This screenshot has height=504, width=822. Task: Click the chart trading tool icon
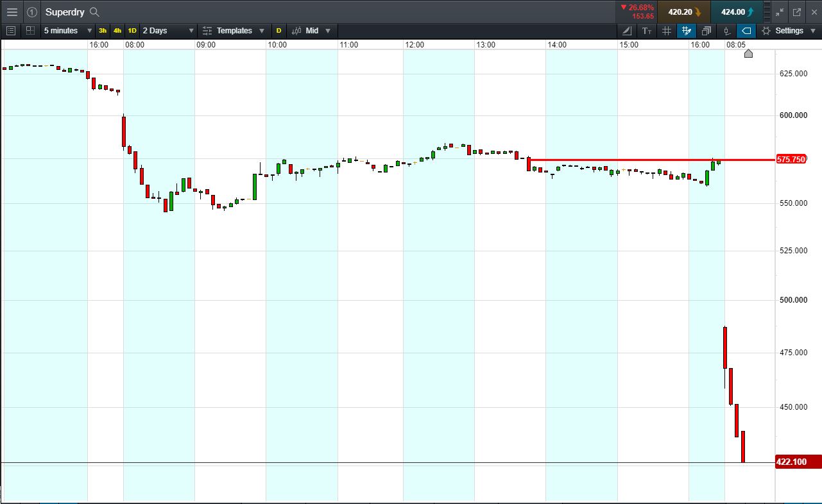coord(726,30)
